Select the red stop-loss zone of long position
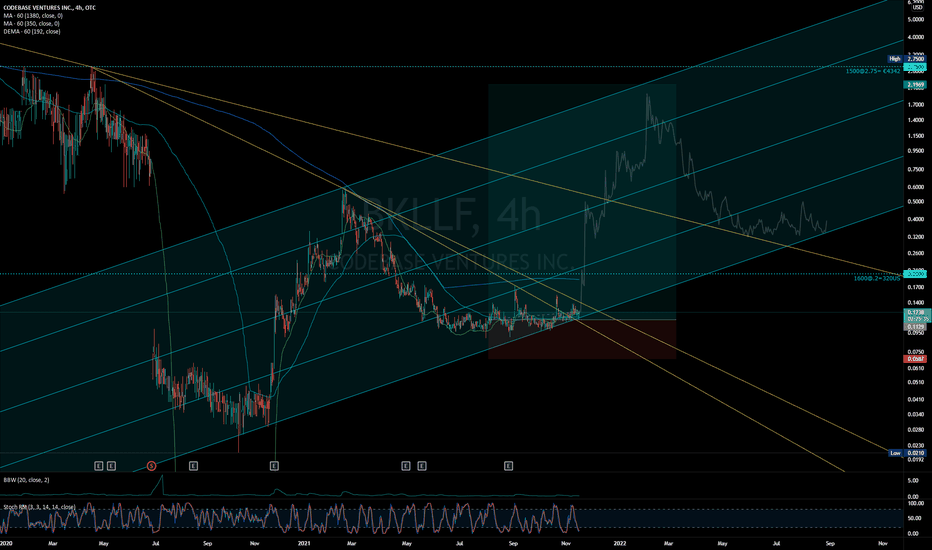 tap(582, 340)
